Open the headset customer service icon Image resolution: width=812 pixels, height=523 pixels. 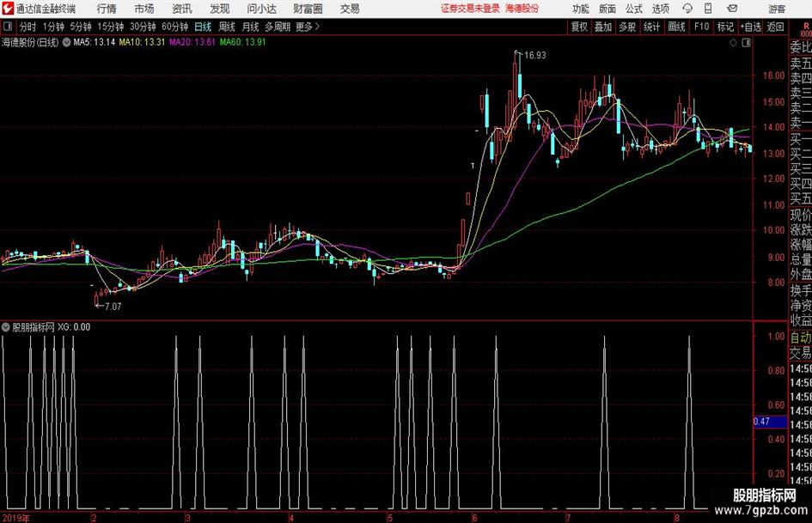tap(687, 9)
